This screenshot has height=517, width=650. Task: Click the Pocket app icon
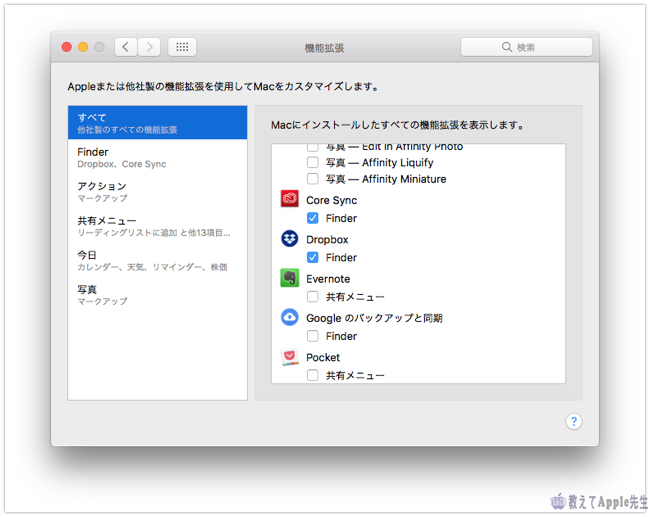coord(289,357)
